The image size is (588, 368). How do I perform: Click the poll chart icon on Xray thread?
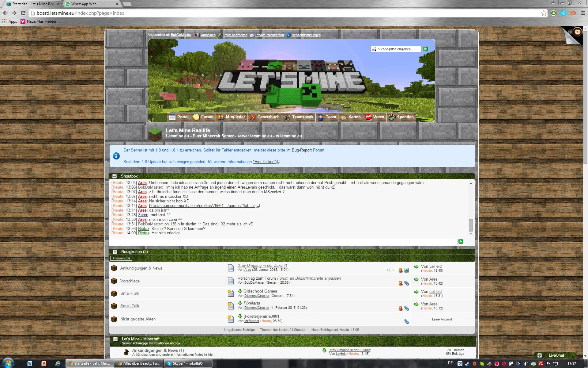click(x=406, y=270)
